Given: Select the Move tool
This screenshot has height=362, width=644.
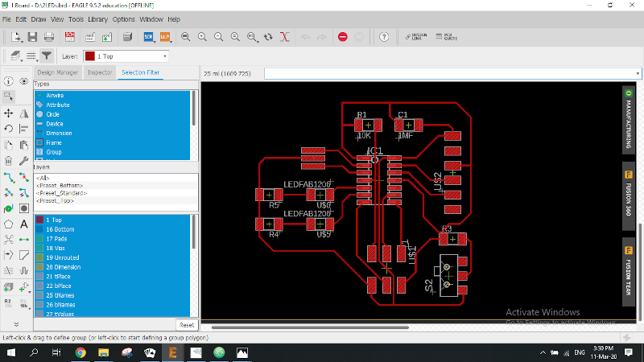Looking at the screenshot, I should (9, 113).
